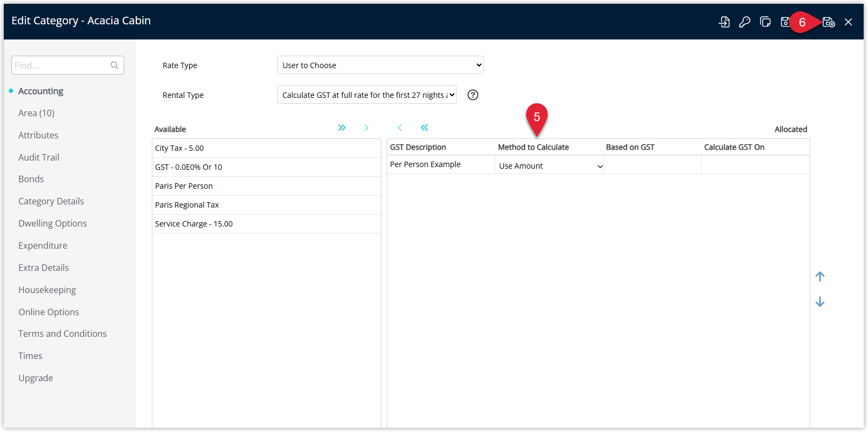Open the key security icon
The height and width of the screenshot is (432, 868).
click(745, 22)
